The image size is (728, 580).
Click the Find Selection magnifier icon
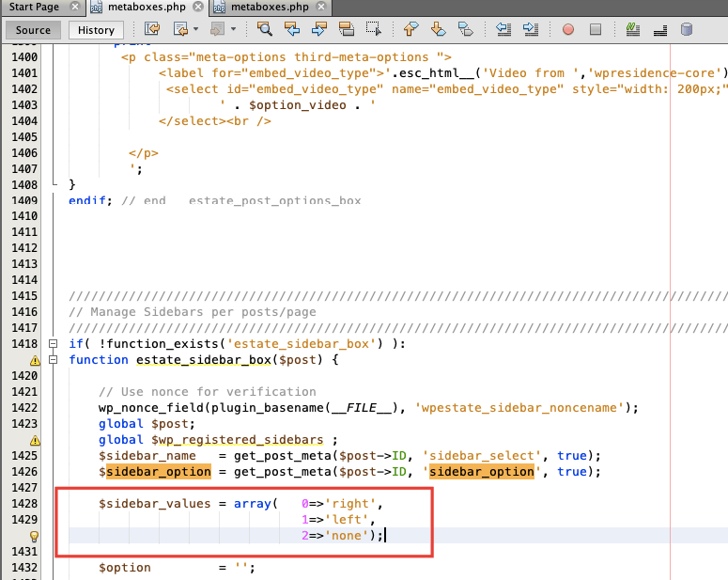pos(265,29)
